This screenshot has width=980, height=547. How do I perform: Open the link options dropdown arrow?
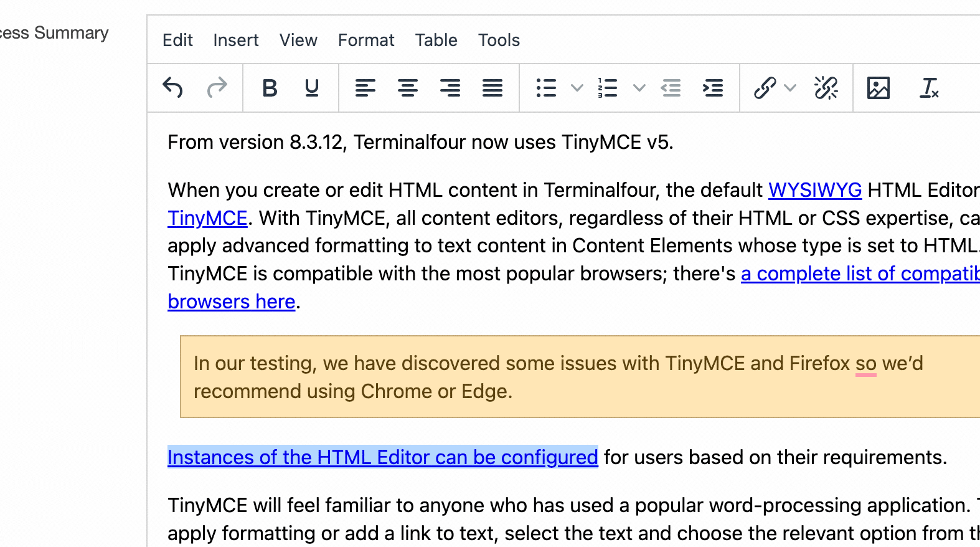click(790, 88)
